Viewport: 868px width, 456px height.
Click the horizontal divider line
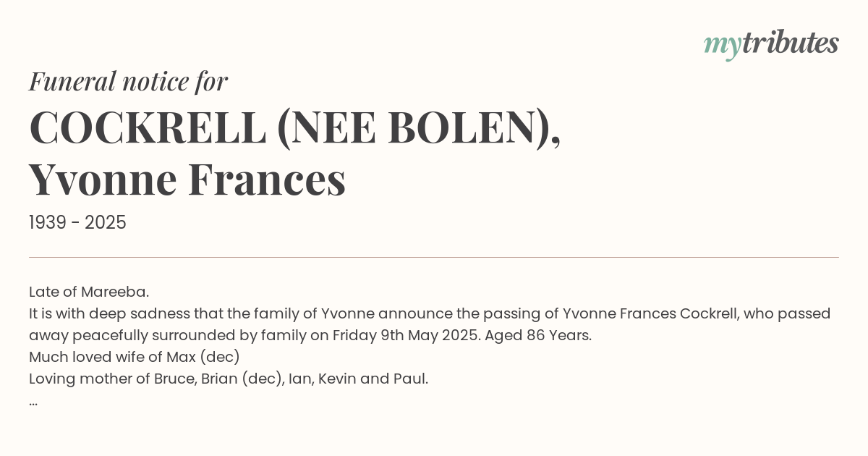tap(434, 257)
